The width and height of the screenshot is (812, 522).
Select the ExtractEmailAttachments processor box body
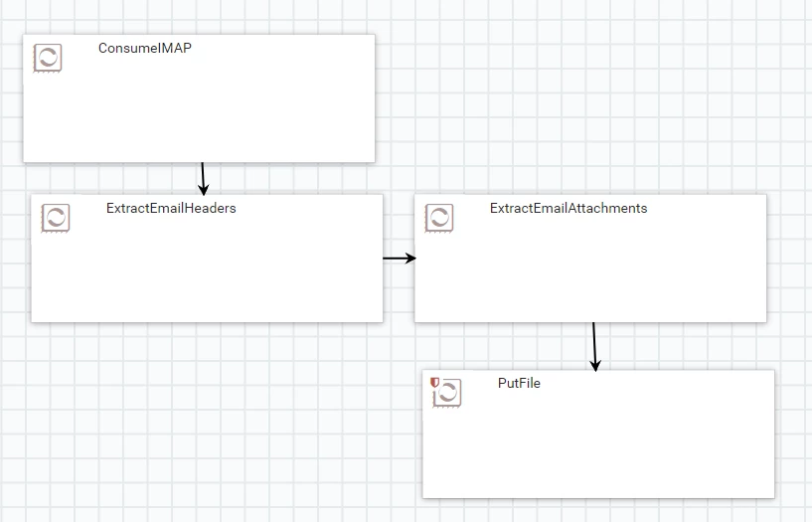[590, 259]
